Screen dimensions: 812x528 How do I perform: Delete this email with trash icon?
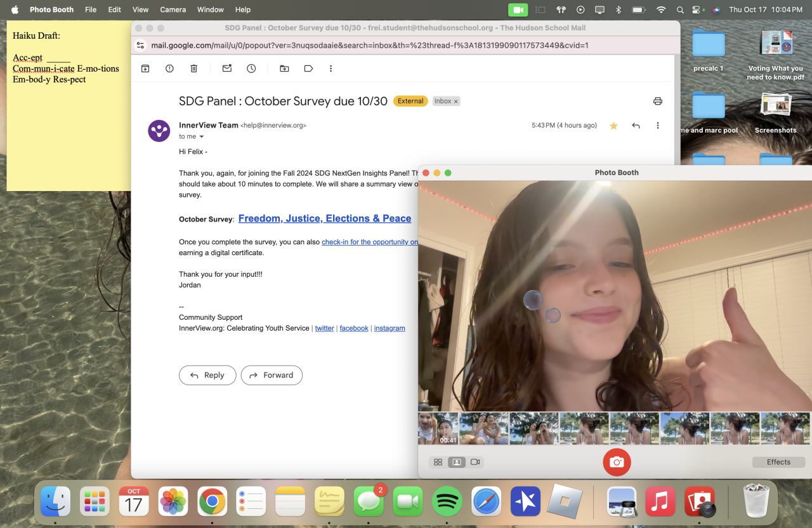(194, 69)
